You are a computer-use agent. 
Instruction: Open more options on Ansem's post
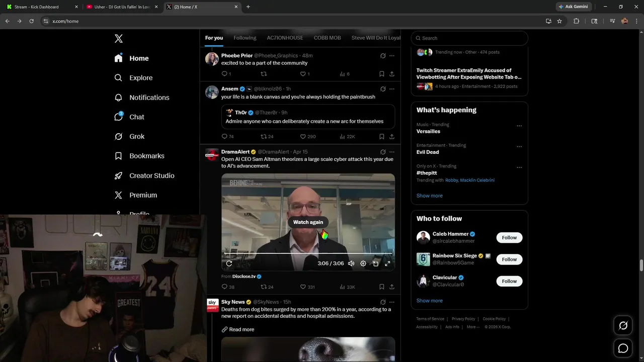[x=392, y=89]
